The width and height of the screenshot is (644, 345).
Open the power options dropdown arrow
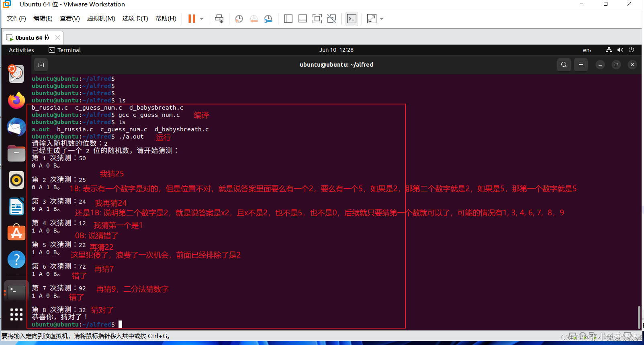(202, 19)
